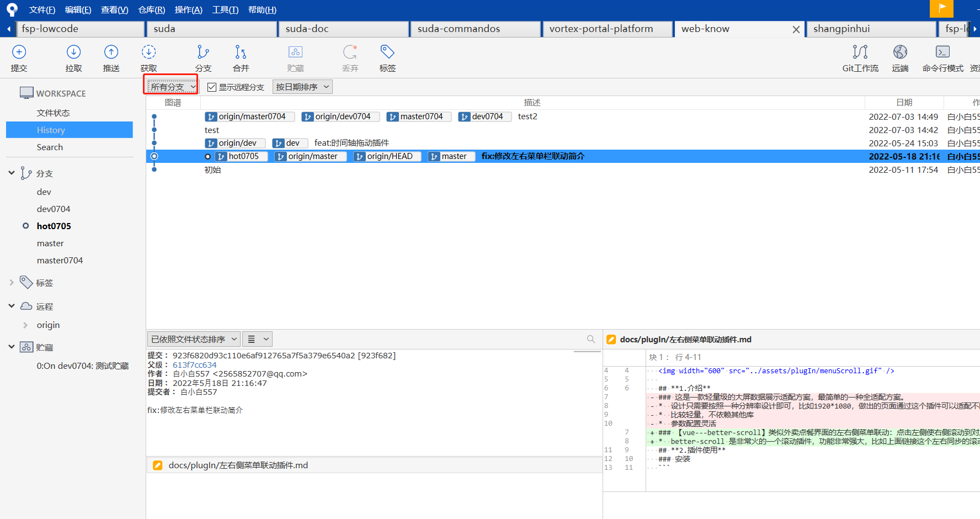Click the orange modified-file icon in diff header

611,340
